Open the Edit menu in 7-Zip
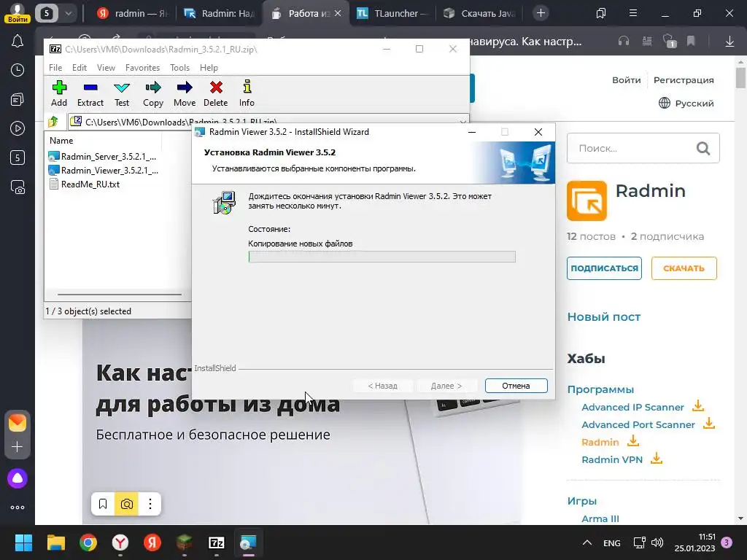Image resolution: width=747 pixels, height=560 pixels. 79,68
